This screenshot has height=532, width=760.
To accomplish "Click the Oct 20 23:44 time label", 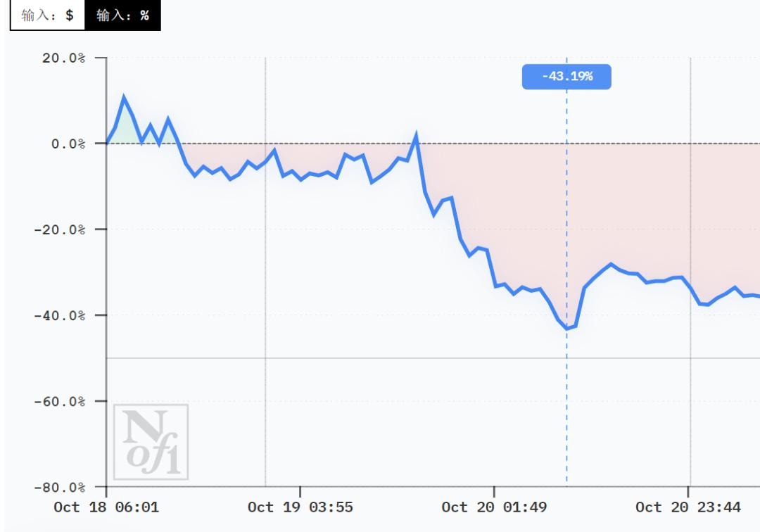I will tap(688, 507).
